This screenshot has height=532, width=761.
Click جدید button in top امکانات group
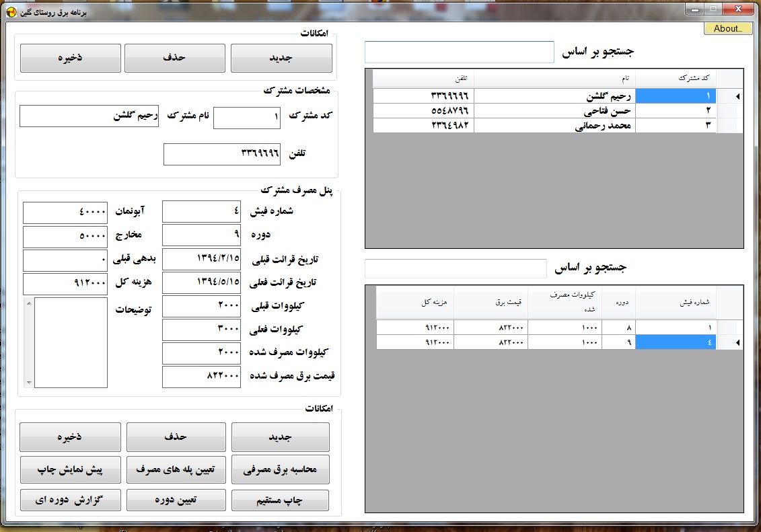click(281, 58)
